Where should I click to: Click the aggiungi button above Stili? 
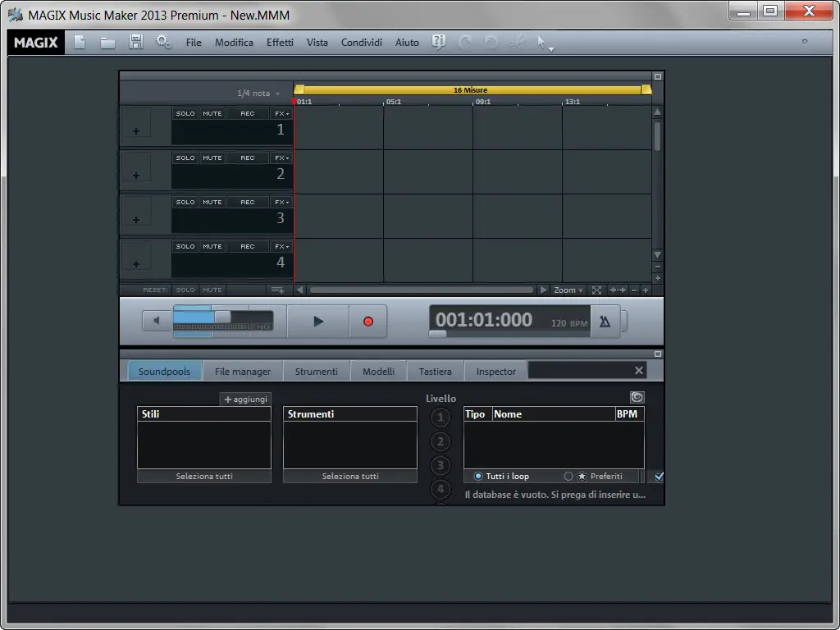click(245, 399)
